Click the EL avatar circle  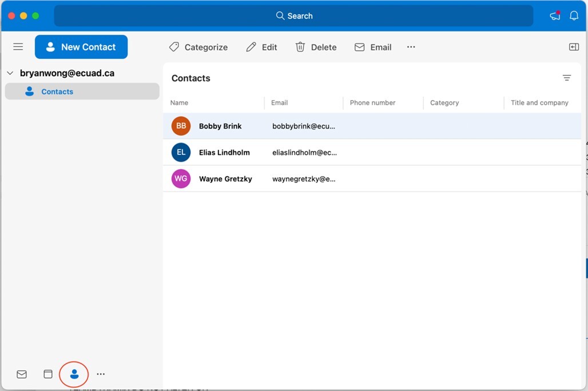point(181,152)
